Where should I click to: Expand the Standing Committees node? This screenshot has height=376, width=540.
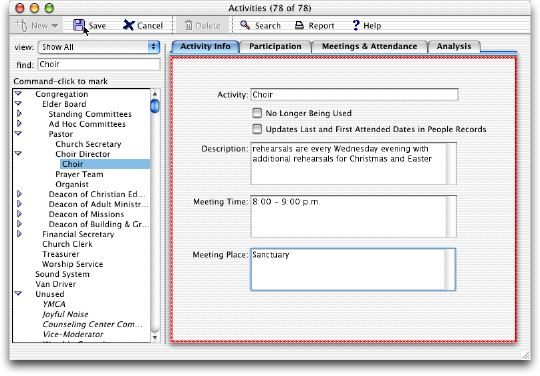tap(19, 114)
